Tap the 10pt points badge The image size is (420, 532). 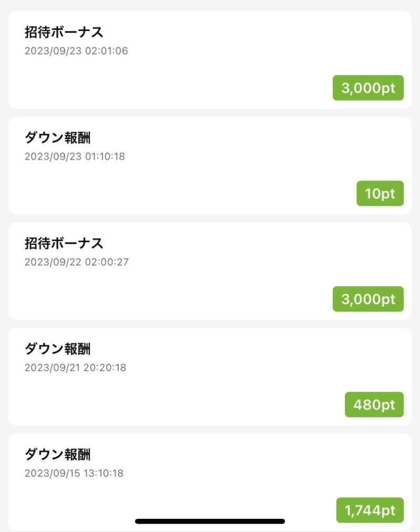(x=380, y=193)
